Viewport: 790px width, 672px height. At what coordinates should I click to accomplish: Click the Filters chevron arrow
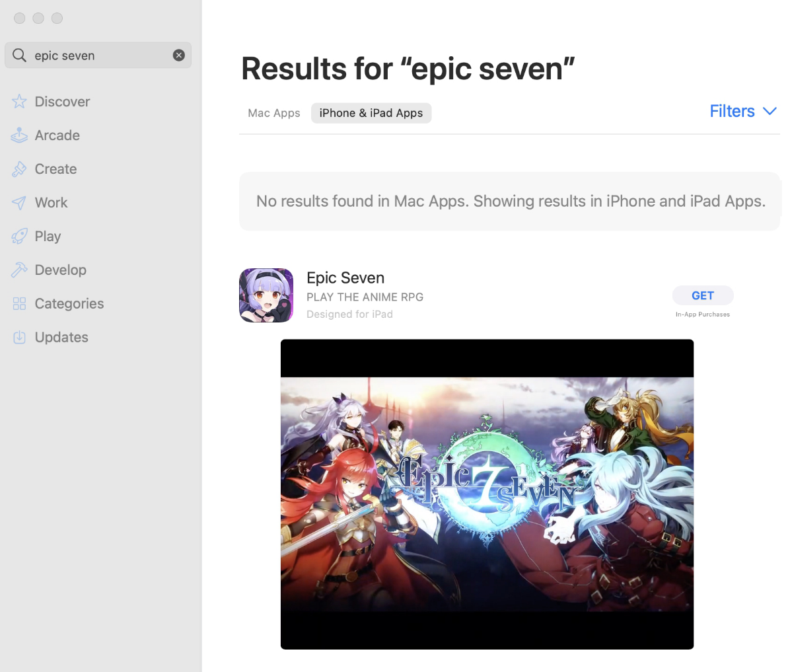click(770, 111)
